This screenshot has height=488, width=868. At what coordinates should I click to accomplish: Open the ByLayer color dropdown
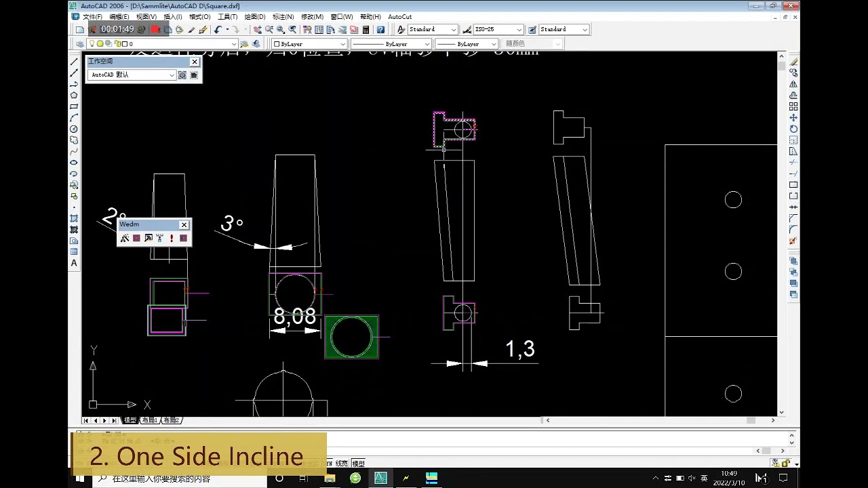tap(342, 44)
